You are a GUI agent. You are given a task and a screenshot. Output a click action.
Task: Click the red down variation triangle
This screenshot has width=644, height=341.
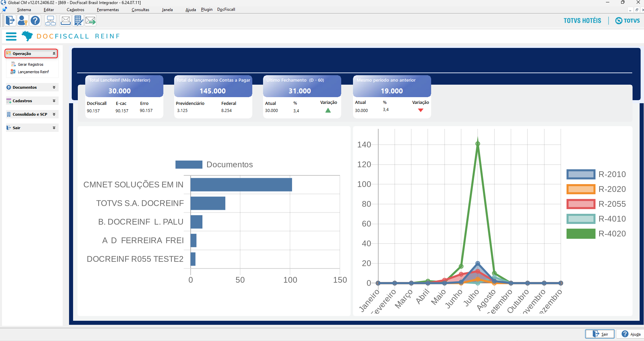coord(421,110)
